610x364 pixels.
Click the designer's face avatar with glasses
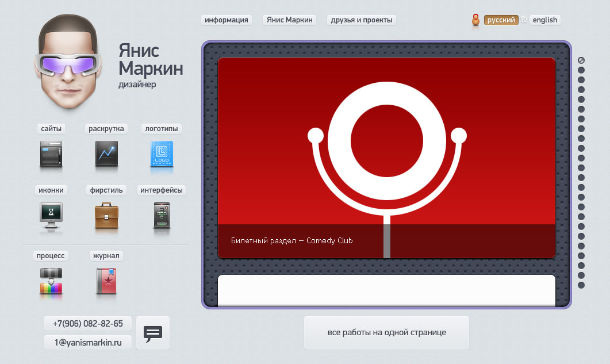tap(68, 62)
